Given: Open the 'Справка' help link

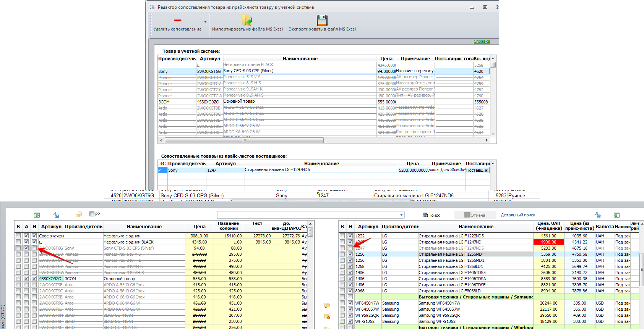Looking at the screenshot, I should point(482,41).
